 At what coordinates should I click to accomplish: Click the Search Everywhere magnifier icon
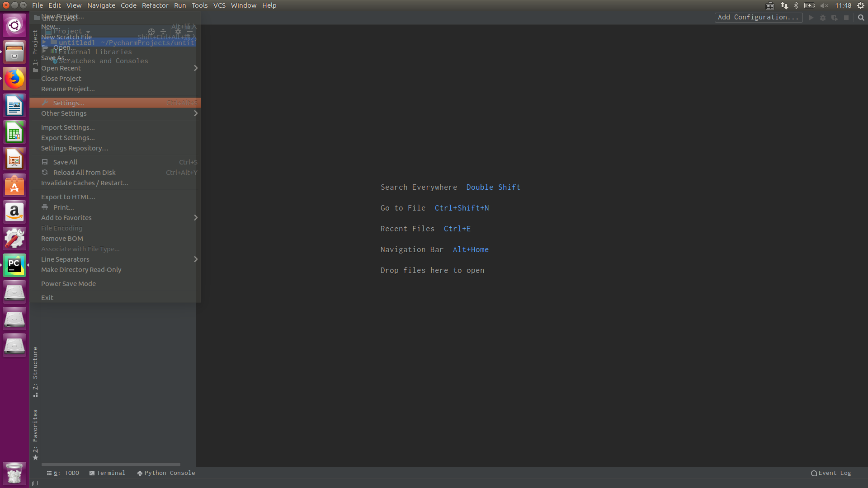coord(861,18)
